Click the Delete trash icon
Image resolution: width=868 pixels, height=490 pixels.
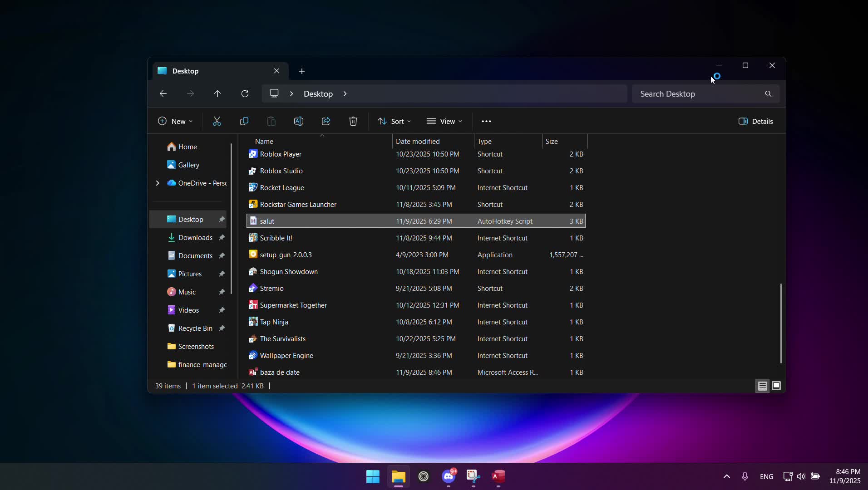click(353, 121)
